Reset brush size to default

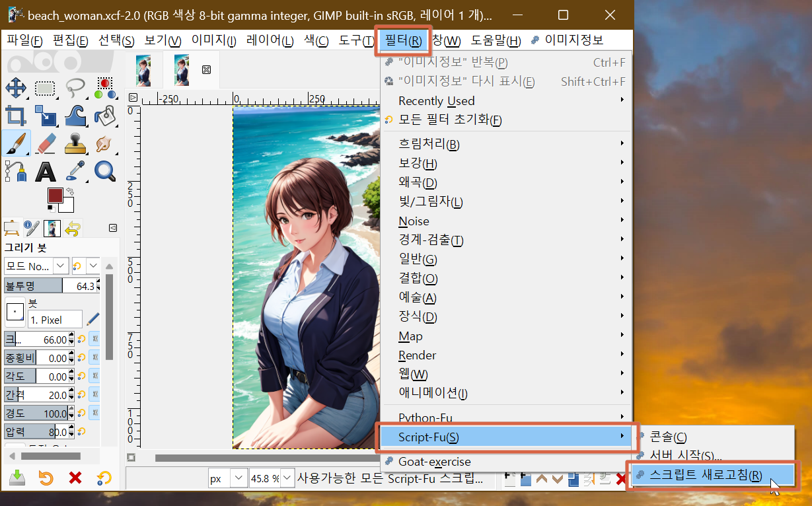coord(82,340)
